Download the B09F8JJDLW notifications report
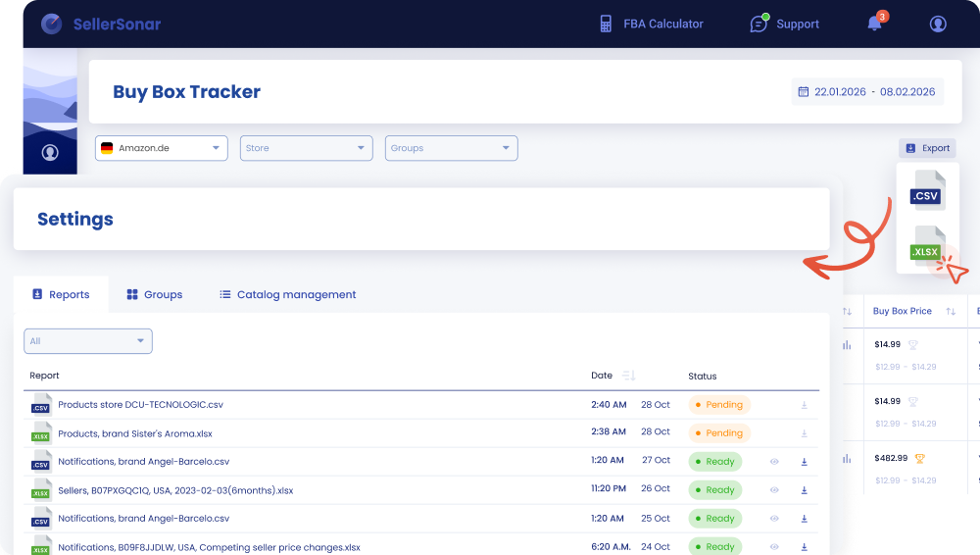The image size is (980, 555). 805,547
